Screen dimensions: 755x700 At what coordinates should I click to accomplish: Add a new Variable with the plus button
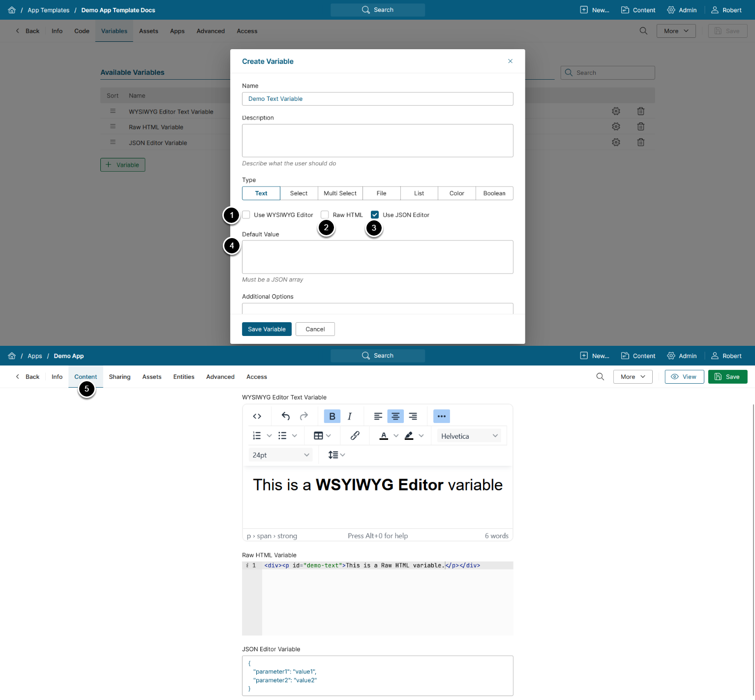click(x=122, y=165)
